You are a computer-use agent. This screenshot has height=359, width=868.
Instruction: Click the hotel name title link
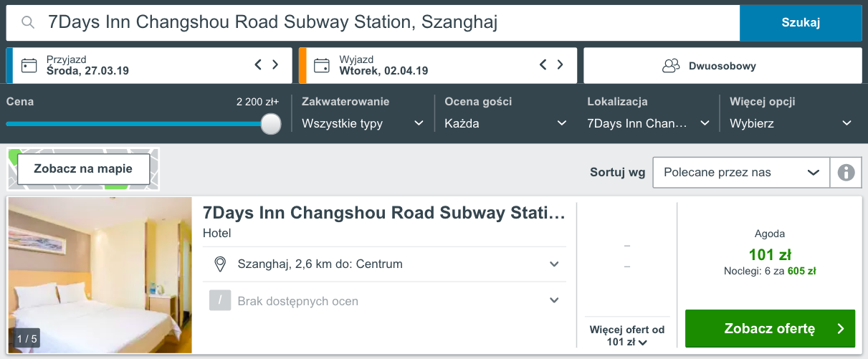(384, 213)
